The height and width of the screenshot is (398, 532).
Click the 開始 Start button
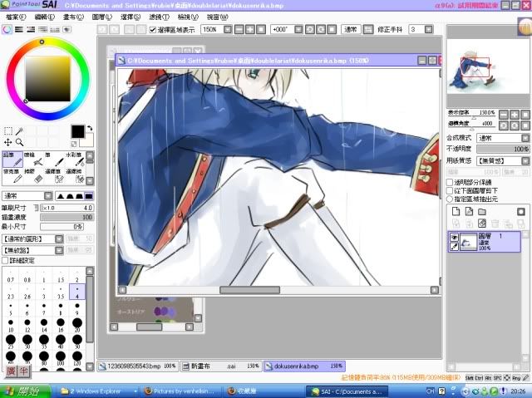click(x=25, y=391)
